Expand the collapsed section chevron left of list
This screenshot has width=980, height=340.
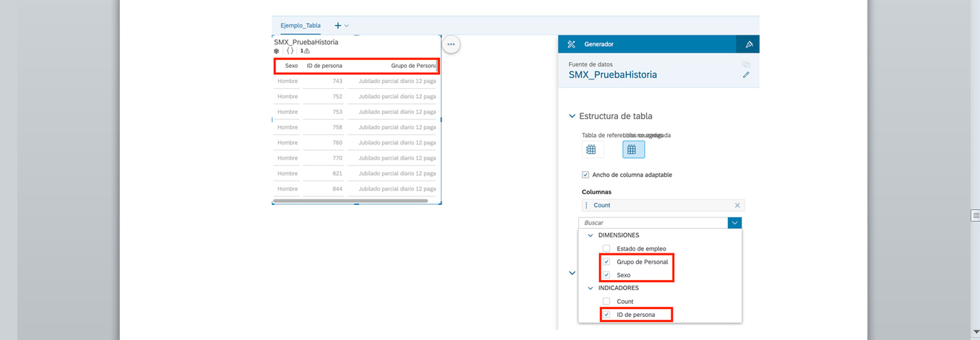[572, 273]
